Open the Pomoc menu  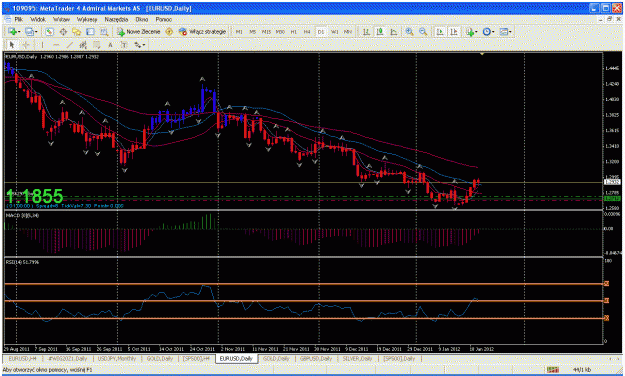coord(163,19)
